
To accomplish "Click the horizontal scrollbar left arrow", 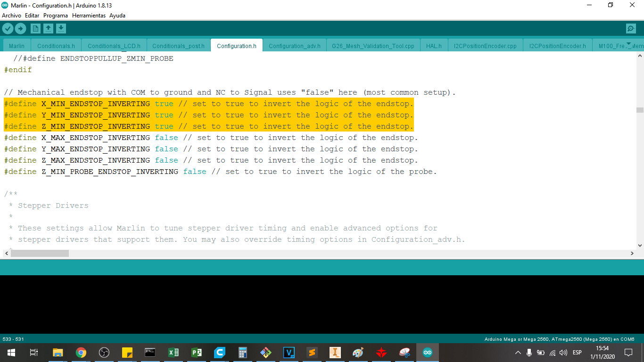I will coord(6,253).
